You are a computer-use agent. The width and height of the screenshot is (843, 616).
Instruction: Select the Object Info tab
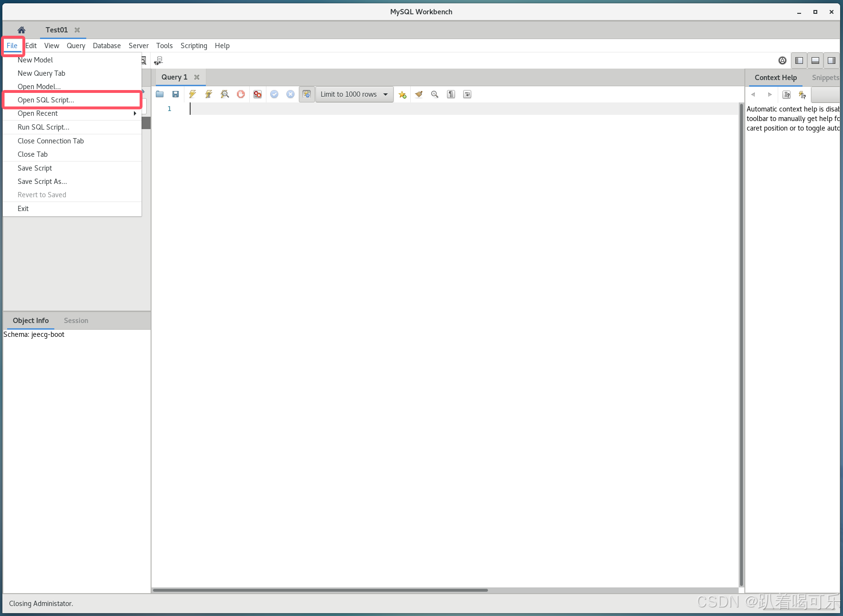pos(31,321)
